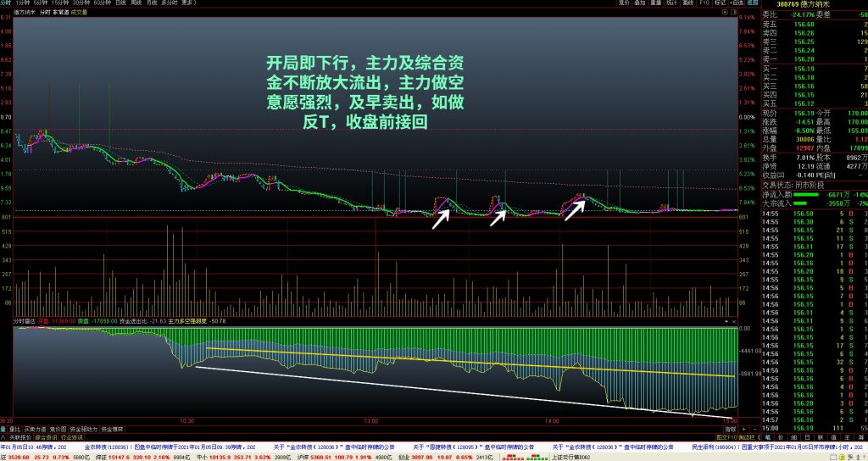The image size is (868, 461).
Task: Select the 量比 indicator tab
Action: (x=14, y=428)
